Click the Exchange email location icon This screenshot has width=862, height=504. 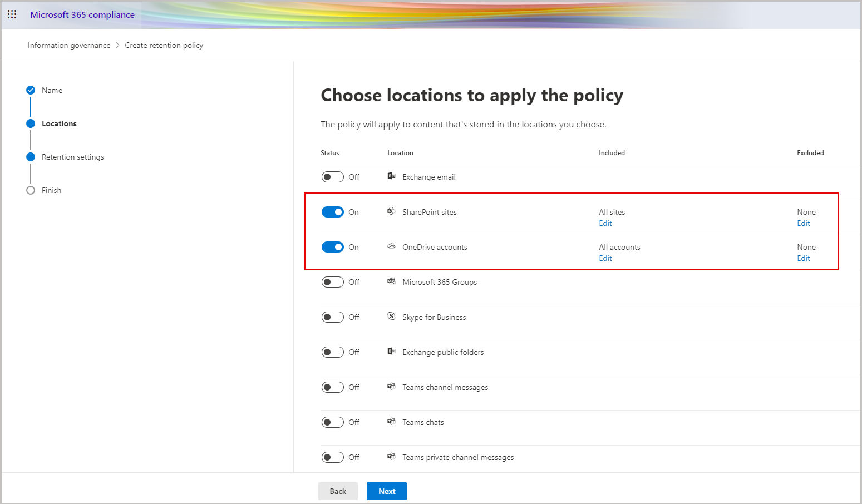pyautogui.click(x=392, y=176)
